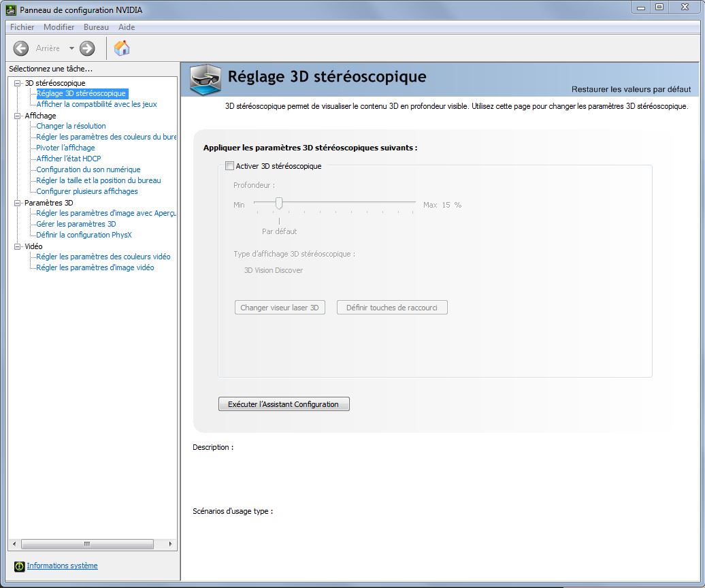
Task: Enable the Activer 3D stéréoscopique checkbox
Action: pyautogui.click(x=229, y=166)
